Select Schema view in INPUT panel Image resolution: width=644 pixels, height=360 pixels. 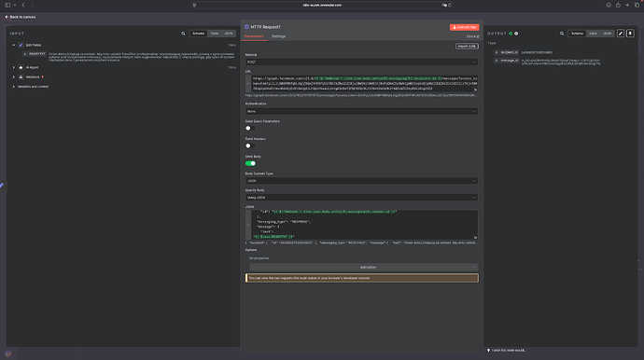coord(199,34)
